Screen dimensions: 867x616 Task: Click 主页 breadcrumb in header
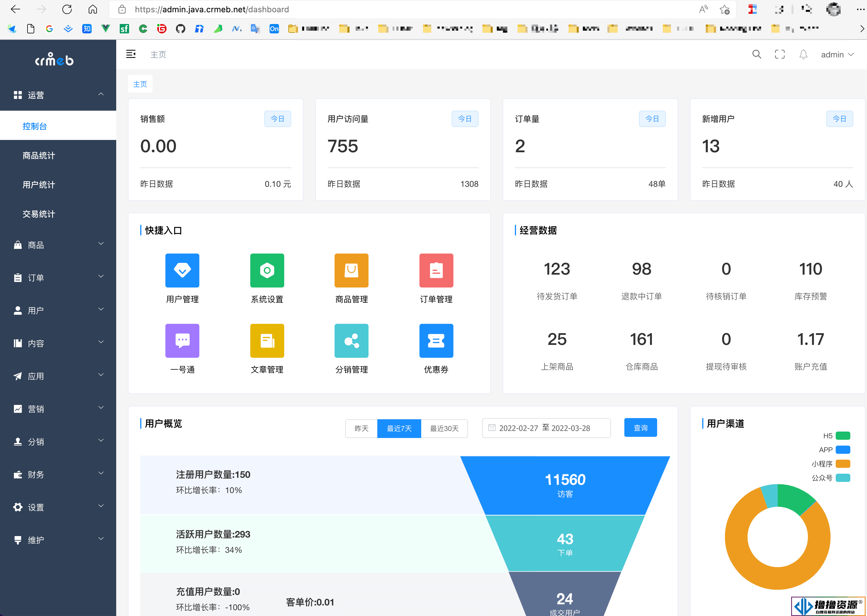pyautogui.click(x=158, y=54)
